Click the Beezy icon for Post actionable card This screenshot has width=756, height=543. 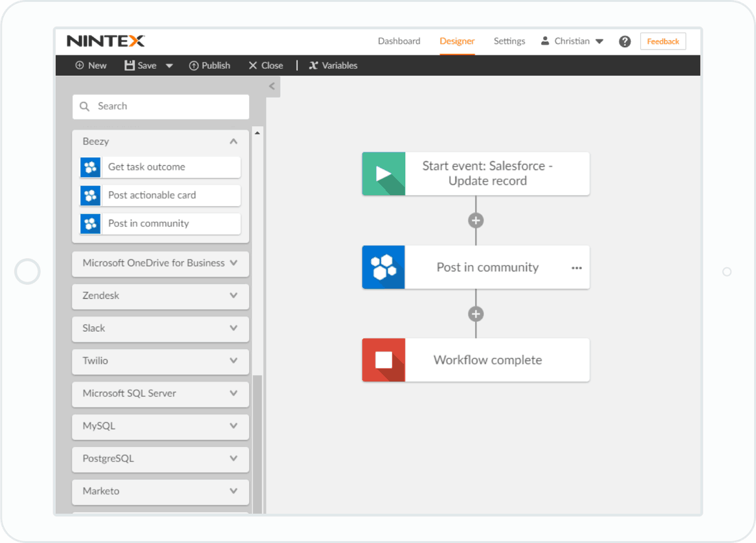tap(90, 195)
